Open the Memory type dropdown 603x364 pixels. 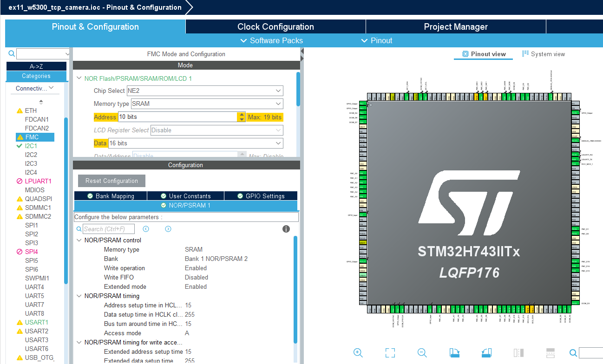click(x=278, y=104)
